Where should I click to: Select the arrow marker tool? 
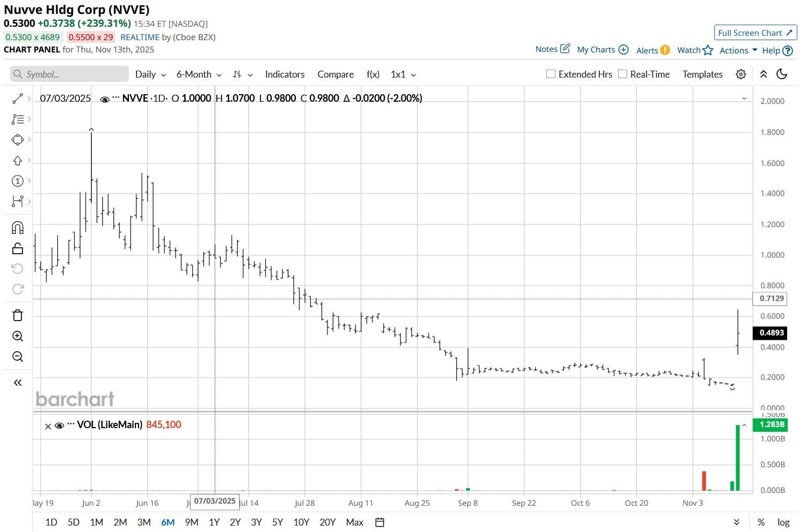coord(17,161)
